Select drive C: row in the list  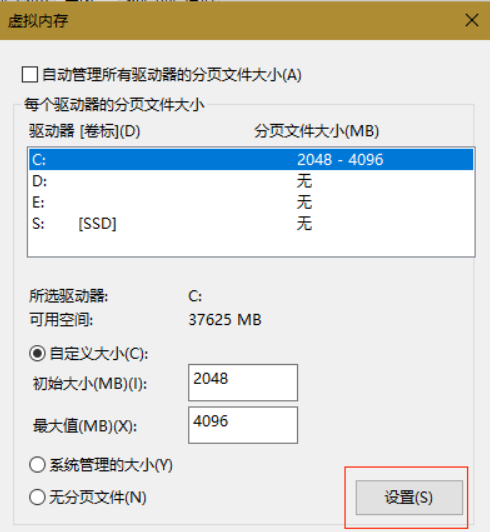pos(251,159)
